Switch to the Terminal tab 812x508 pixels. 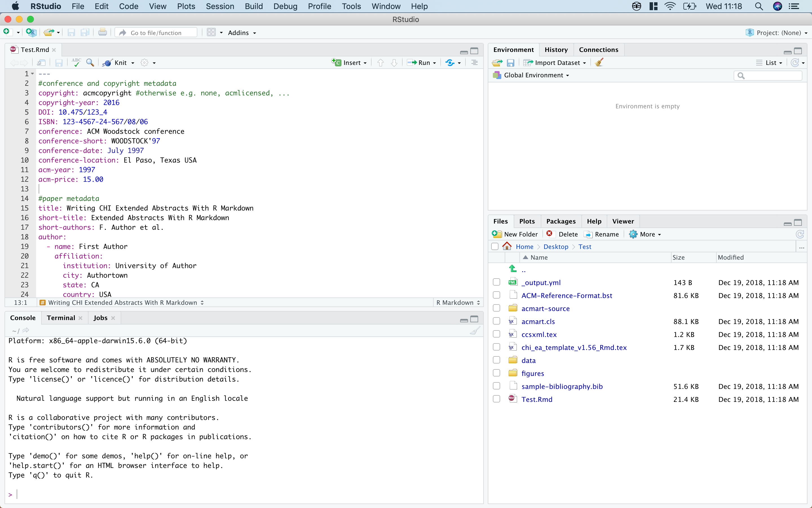(x=61, y=318)
